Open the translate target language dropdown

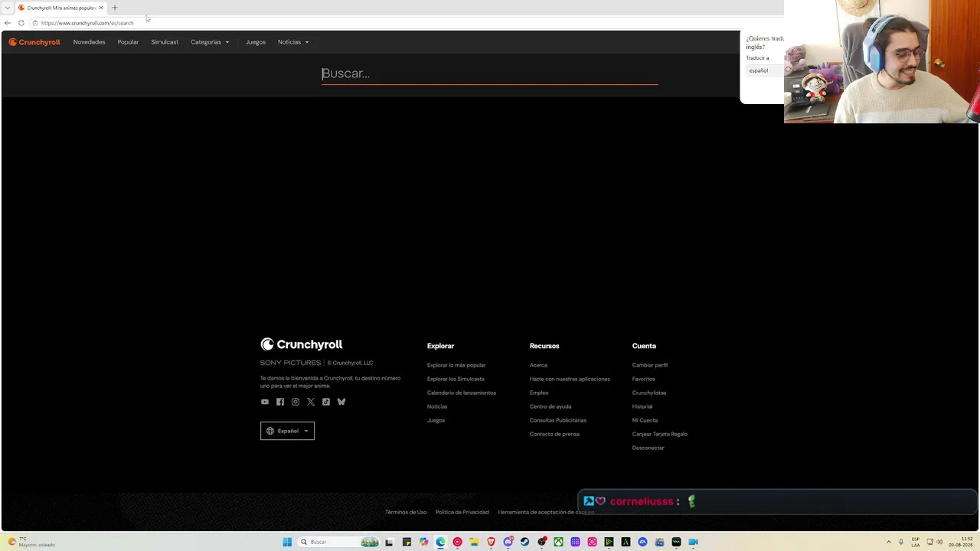(x=766, y=70)
